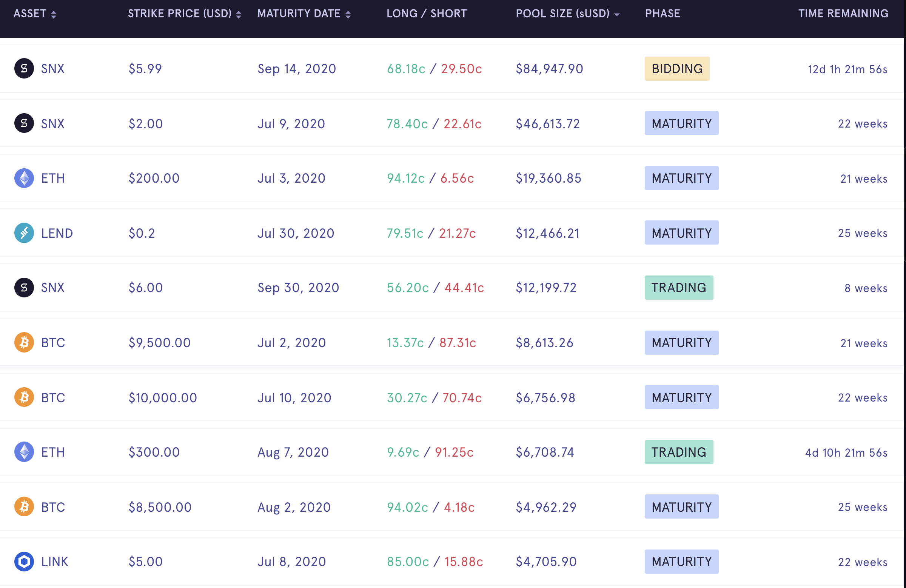Click the SNX icon in the $5.99 row
The image size is (906, 588).
tap(24, 69)
